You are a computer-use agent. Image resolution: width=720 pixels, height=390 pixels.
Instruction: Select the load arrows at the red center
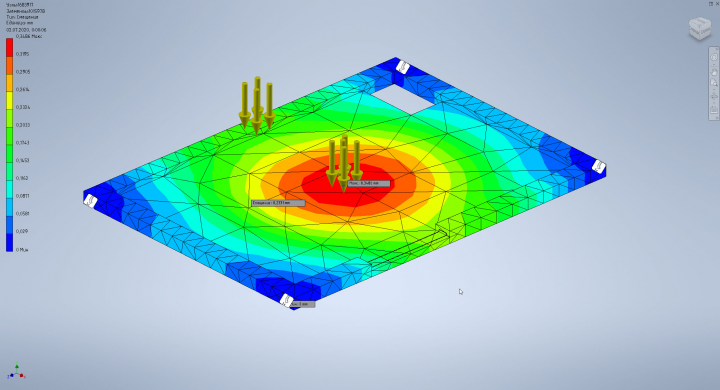[344, 163]
